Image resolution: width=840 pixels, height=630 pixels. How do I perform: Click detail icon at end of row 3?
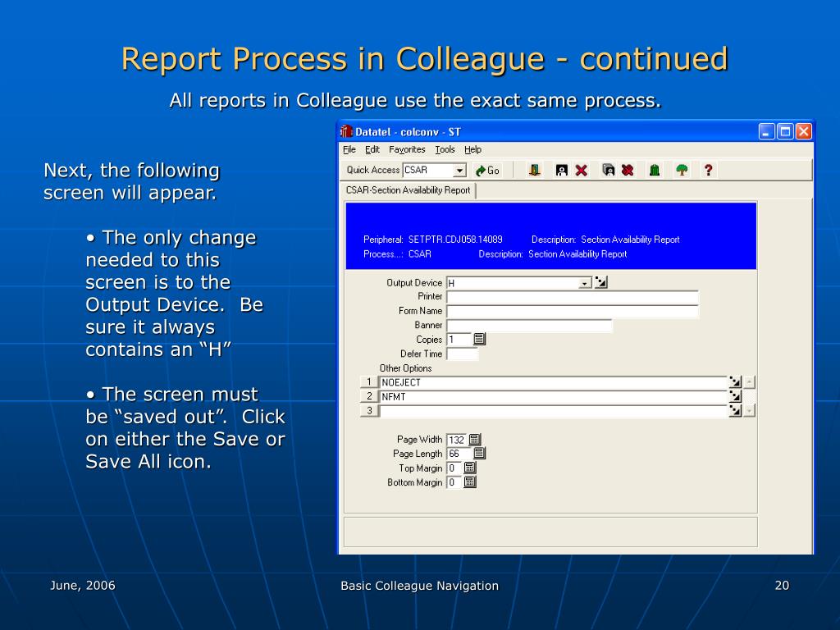click(x=735, y=411)
